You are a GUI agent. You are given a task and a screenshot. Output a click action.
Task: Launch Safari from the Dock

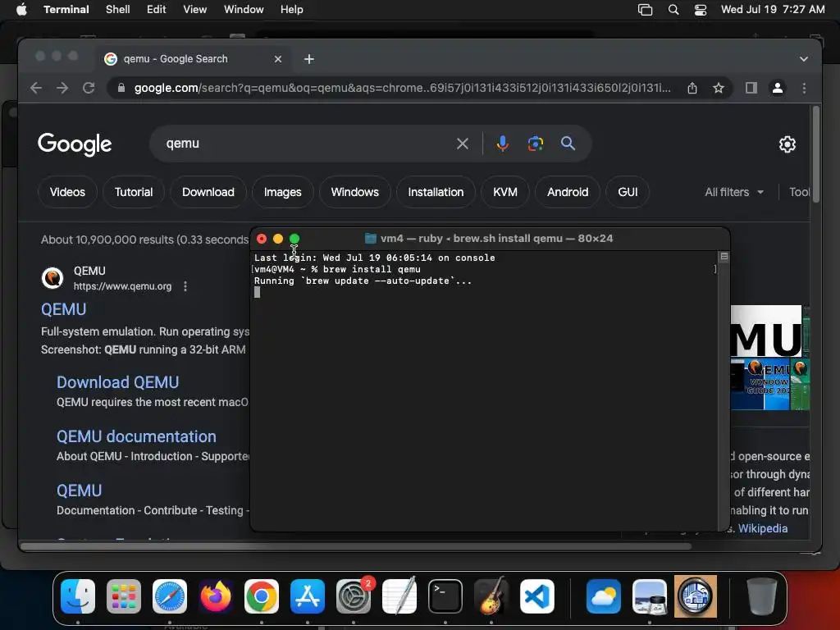[x=170, y=596]
